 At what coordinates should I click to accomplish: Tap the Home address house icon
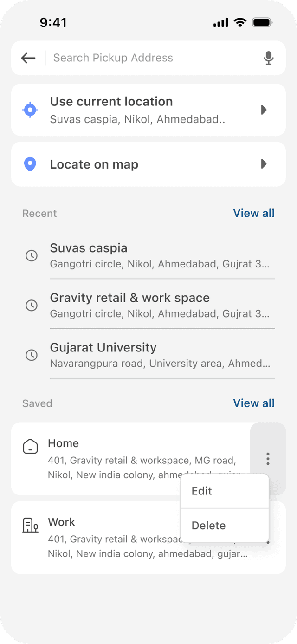(x=31, y=447)
